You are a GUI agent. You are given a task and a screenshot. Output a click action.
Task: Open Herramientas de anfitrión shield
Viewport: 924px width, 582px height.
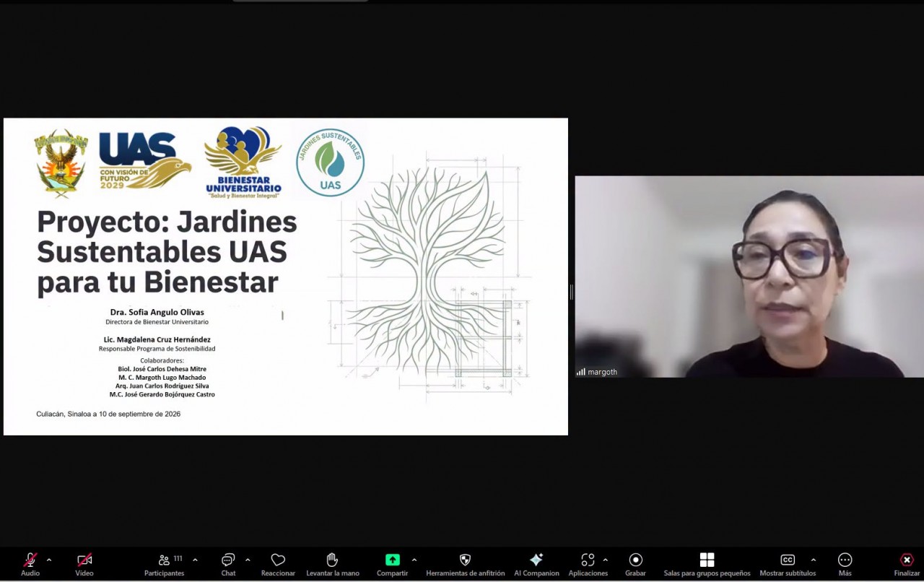click(465, 564)
